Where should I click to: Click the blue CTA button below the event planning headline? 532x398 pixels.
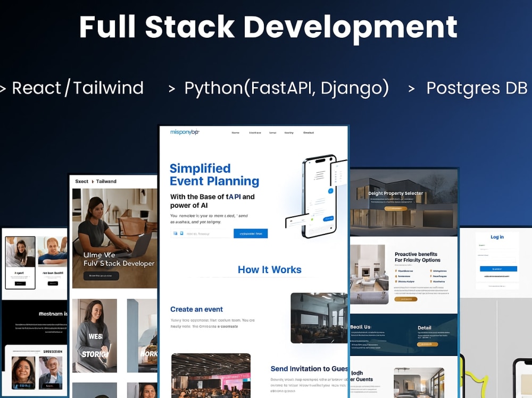click(x=251, y=233)
